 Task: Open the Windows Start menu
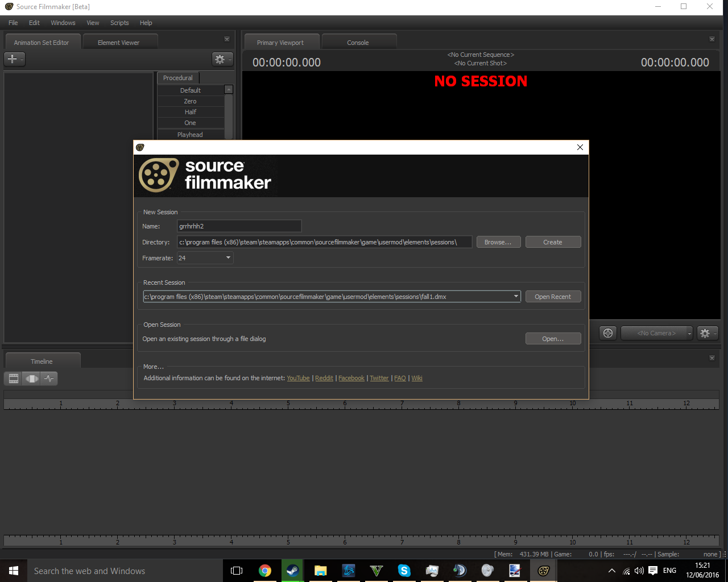pyautogui.click(x=14, y=571)
